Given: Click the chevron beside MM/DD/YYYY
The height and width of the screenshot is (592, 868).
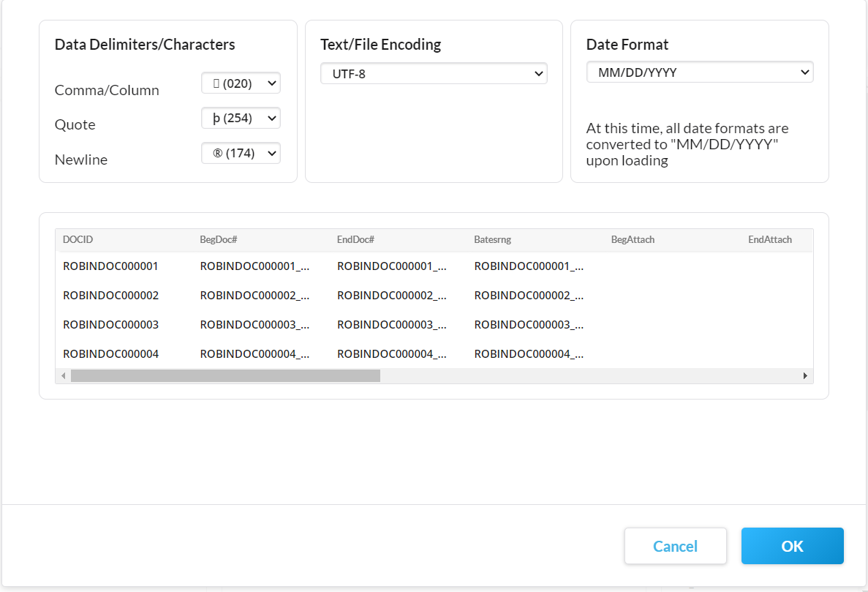Looking at the screenshot, I should pyautogui.click(x=804, y=72).
